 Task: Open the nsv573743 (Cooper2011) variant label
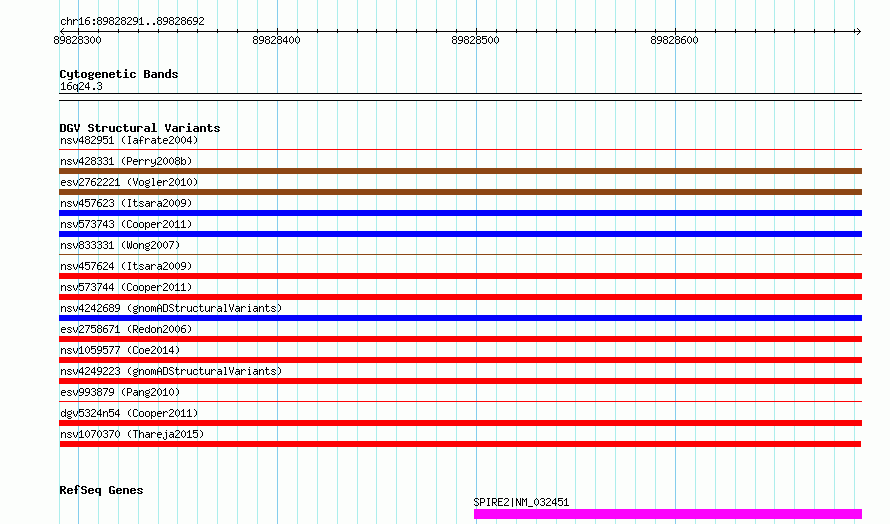(126, 224)
